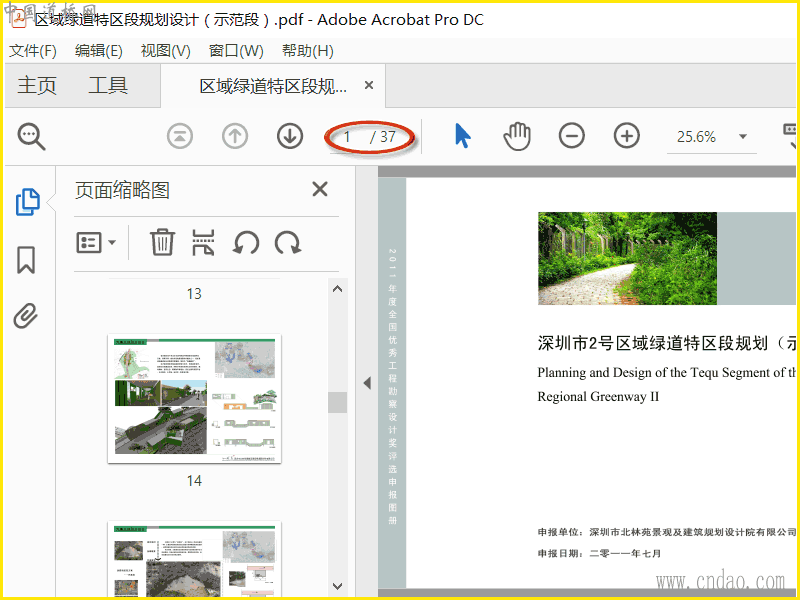This screenshot has height=600, width=800.
Task: Open the Page Thumbnails sidebar icon
Action: tap(28, 202)
